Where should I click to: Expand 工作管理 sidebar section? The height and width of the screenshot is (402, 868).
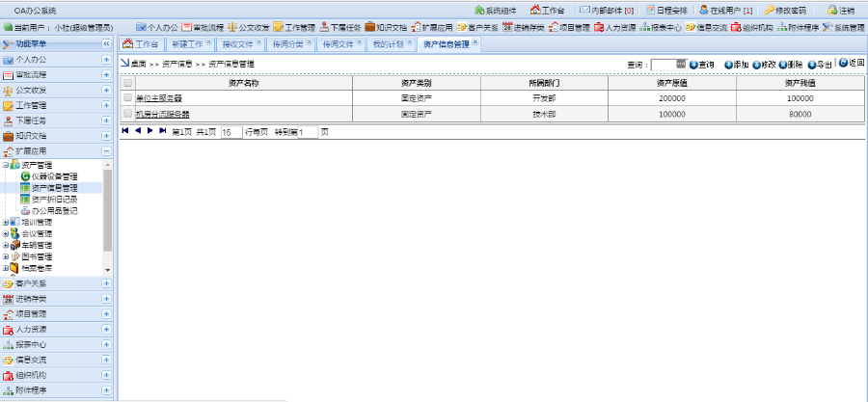coord(106,105)
